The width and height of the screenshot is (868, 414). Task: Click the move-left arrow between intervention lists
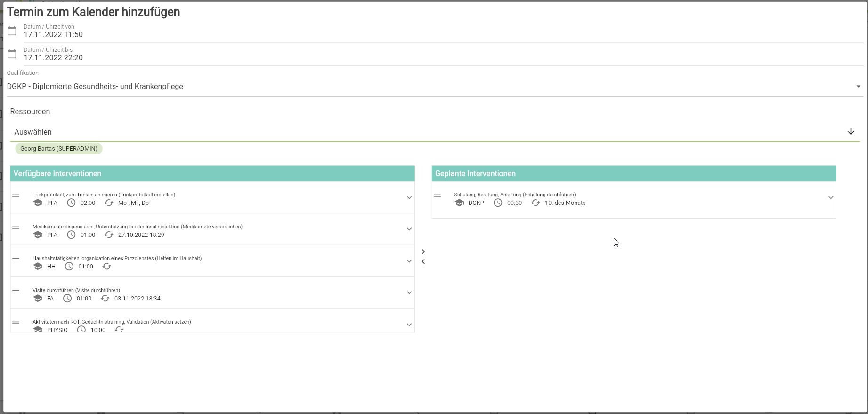(x=423, y=262)
